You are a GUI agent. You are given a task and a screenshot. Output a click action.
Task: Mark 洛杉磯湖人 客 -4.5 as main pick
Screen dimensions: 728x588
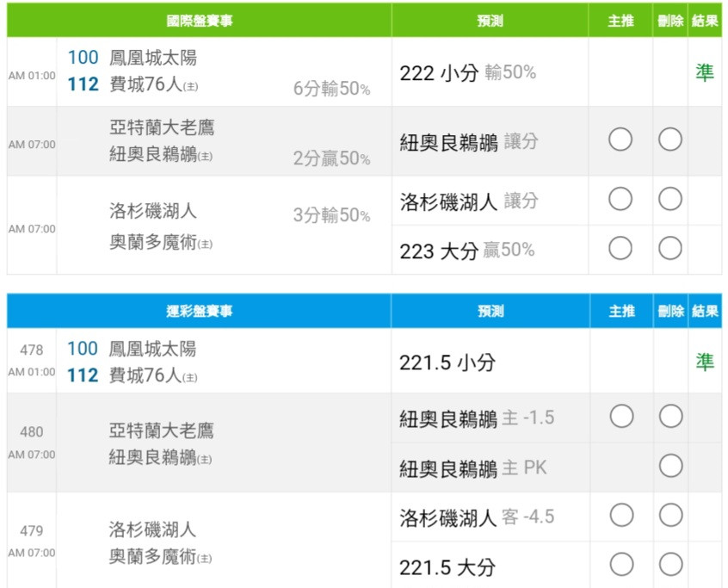click(x=620, y=516)
